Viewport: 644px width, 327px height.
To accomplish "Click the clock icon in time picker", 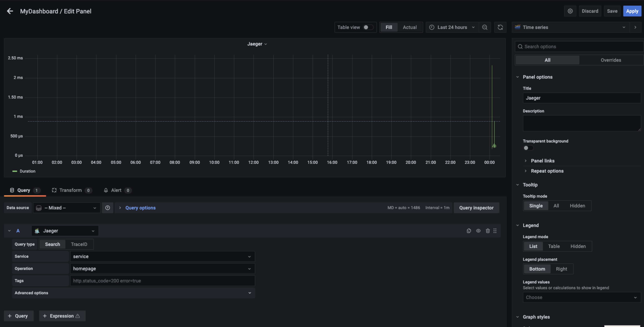I will [432, 27].
